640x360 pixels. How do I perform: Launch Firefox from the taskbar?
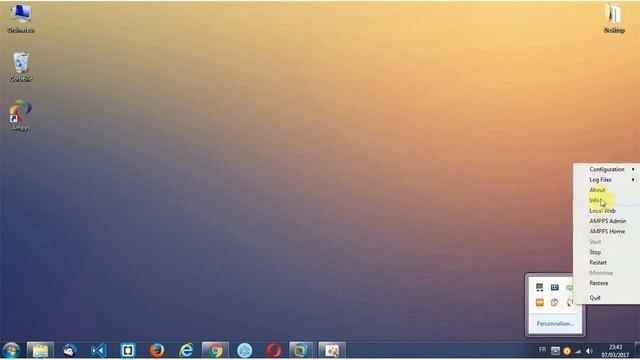157,350
